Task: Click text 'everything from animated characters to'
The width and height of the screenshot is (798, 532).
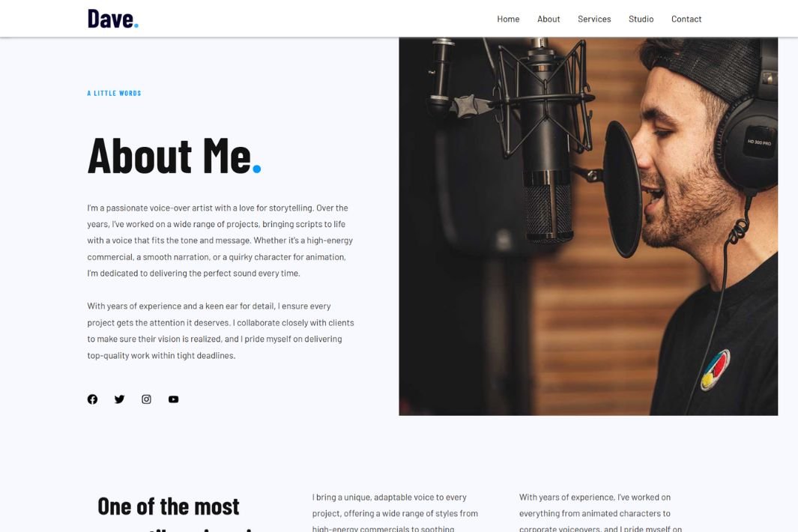Action: (x=594, y=513)
